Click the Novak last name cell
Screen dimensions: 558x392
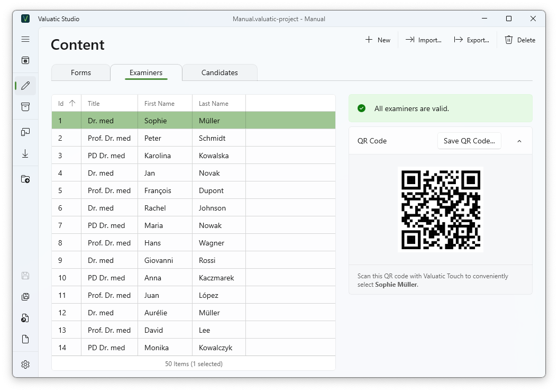coord(219,172)
